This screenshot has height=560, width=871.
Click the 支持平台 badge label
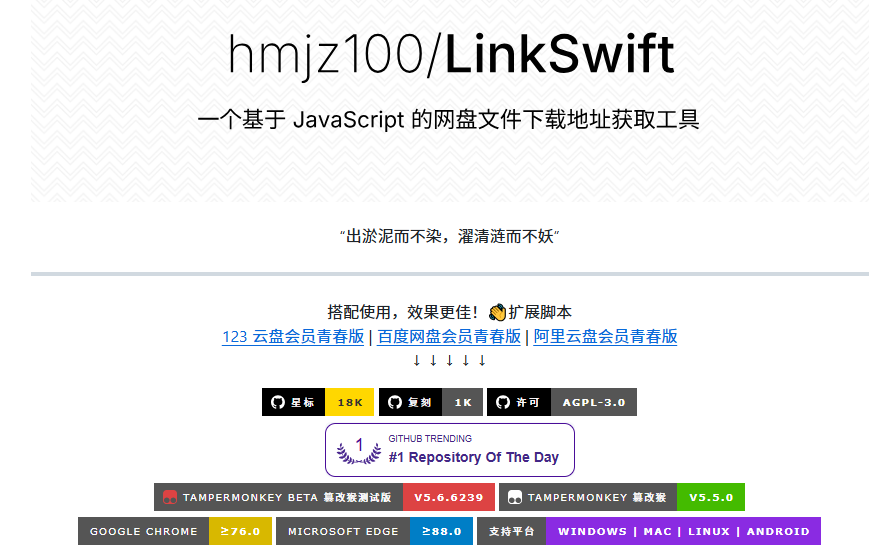pos(512,531)
